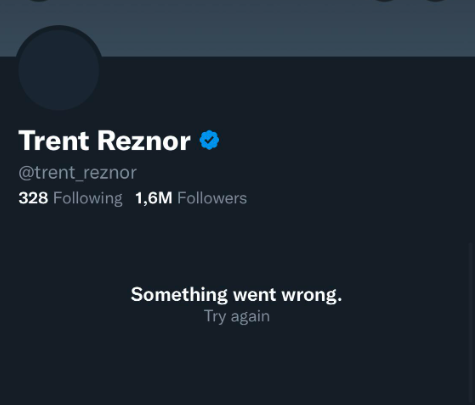Click the word 'Following'
475x405 pixels.
coord(88,199)
